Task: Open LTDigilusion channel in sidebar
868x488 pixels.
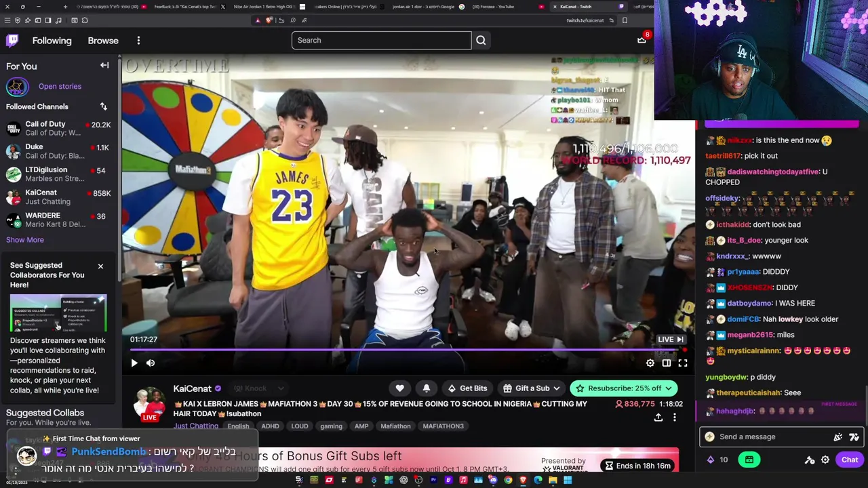Action: [x=59, y=174]
